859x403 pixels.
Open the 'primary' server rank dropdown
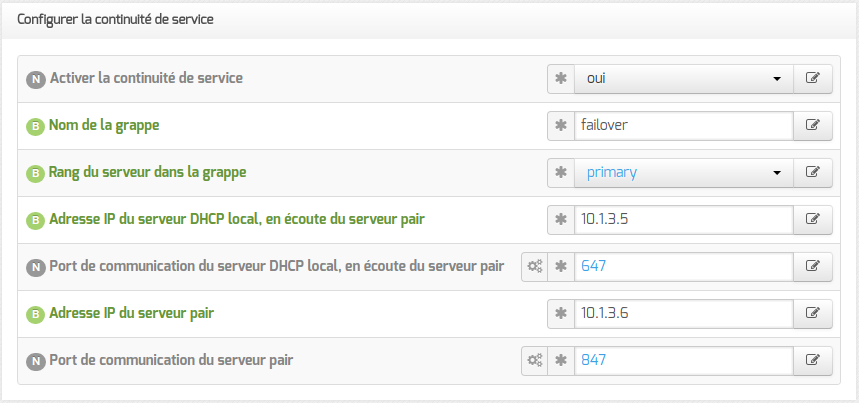(684, 173)
